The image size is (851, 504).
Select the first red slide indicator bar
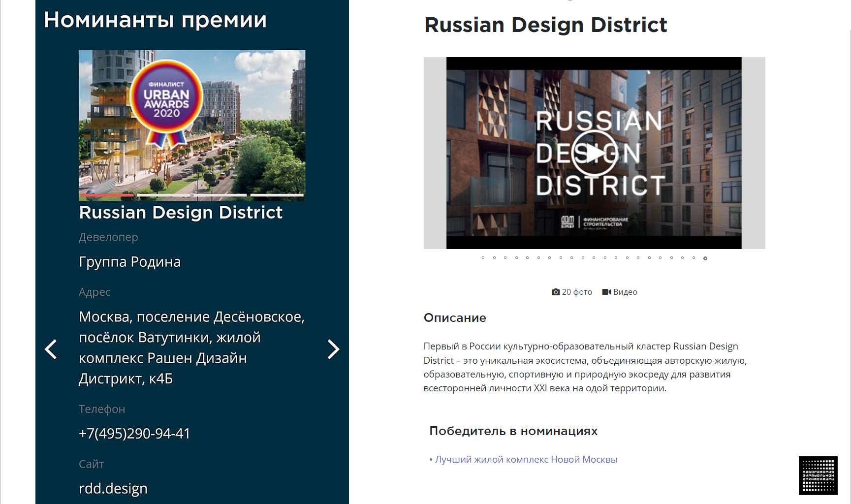click(x=107, y=195)
